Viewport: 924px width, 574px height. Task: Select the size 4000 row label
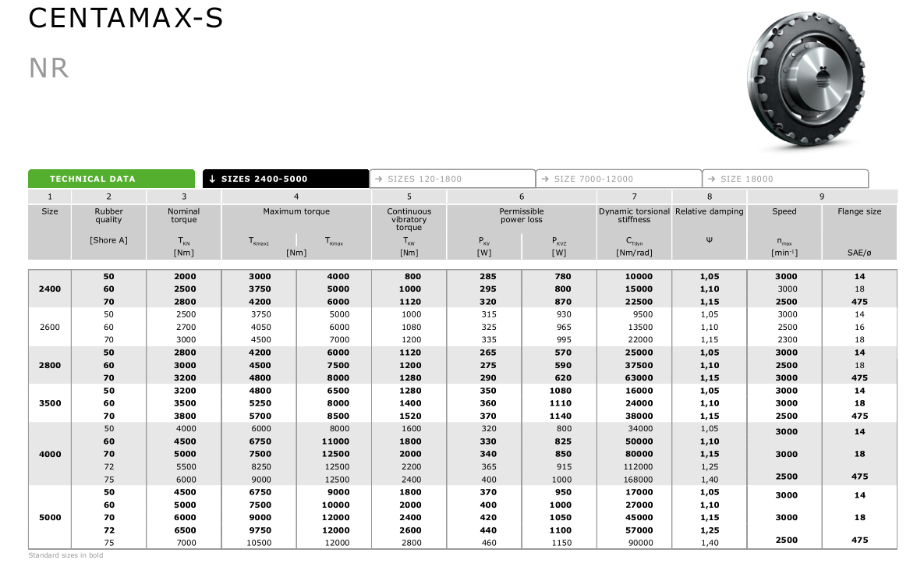(x=49, y=454)
